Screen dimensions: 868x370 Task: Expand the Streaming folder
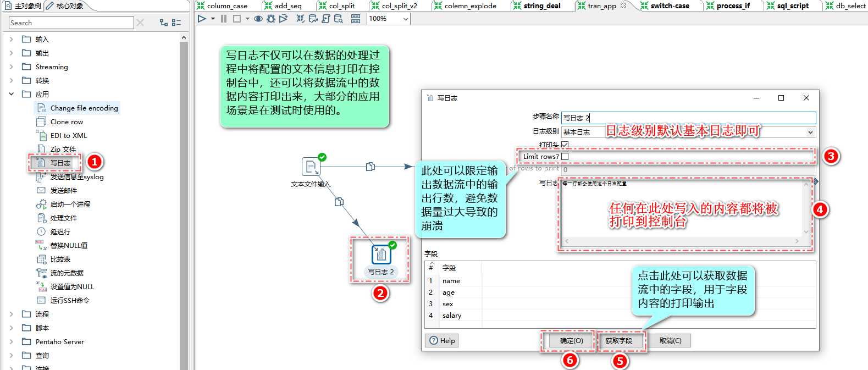[12, 67]
